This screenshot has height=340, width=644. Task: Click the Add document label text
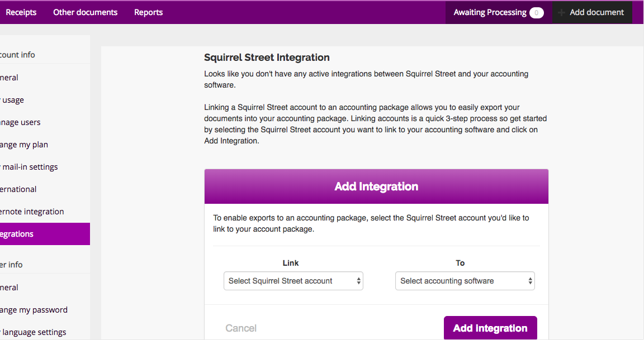coord(597,12)
